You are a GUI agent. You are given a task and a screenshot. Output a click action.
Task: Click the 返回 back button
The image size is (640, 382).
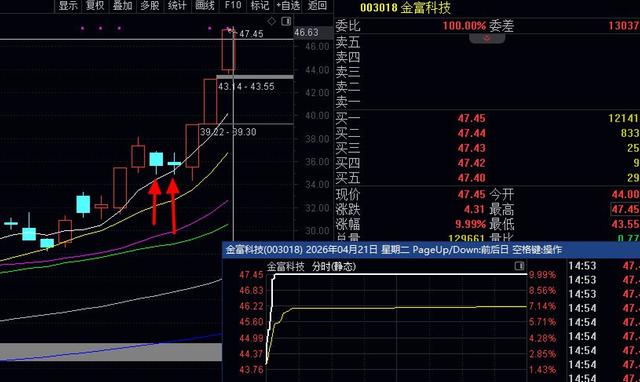317,6
